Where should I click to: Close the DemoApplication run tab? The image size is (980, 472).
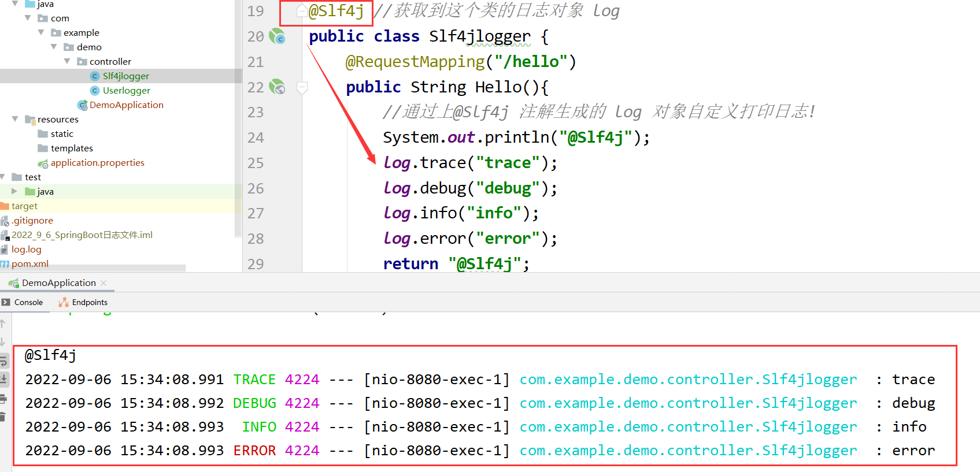(x=103, y=283)
